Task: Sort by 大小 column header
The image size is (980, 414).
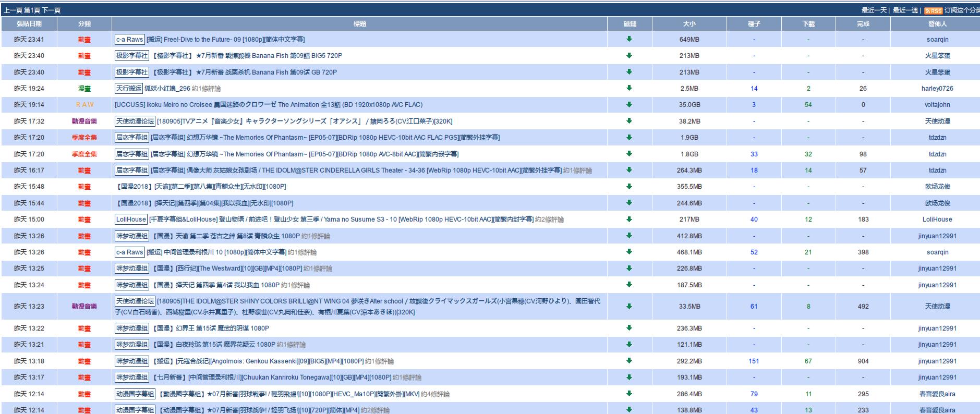Action: click(689, 23)
